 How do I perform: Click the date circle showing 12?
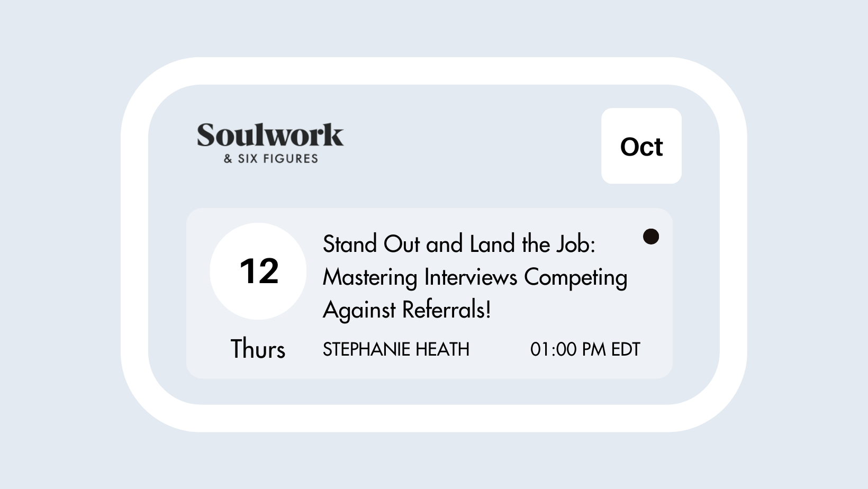pos(258,271)
